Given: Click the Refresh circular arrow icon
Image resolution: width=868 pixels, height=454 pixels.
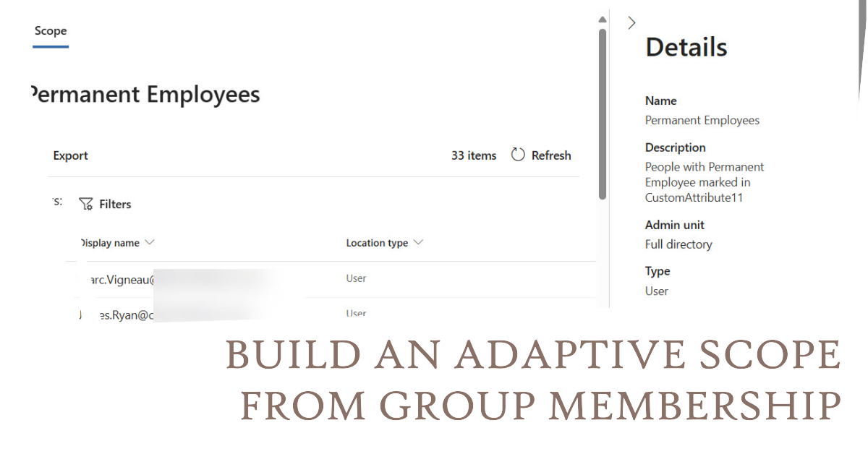Looking at the screenshot, I should (x=518, y=155).
